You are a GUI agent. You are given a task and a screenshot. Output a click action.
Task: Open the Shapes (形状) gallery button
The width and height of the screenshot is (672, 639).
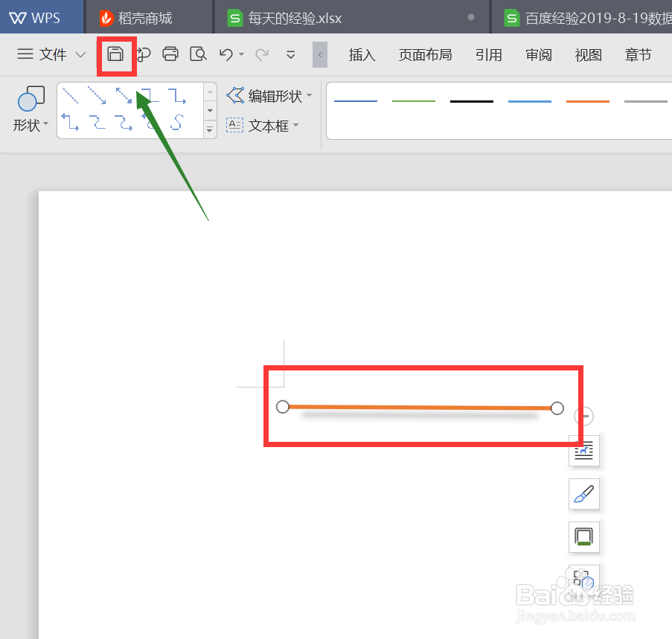[x=31, y=109]
